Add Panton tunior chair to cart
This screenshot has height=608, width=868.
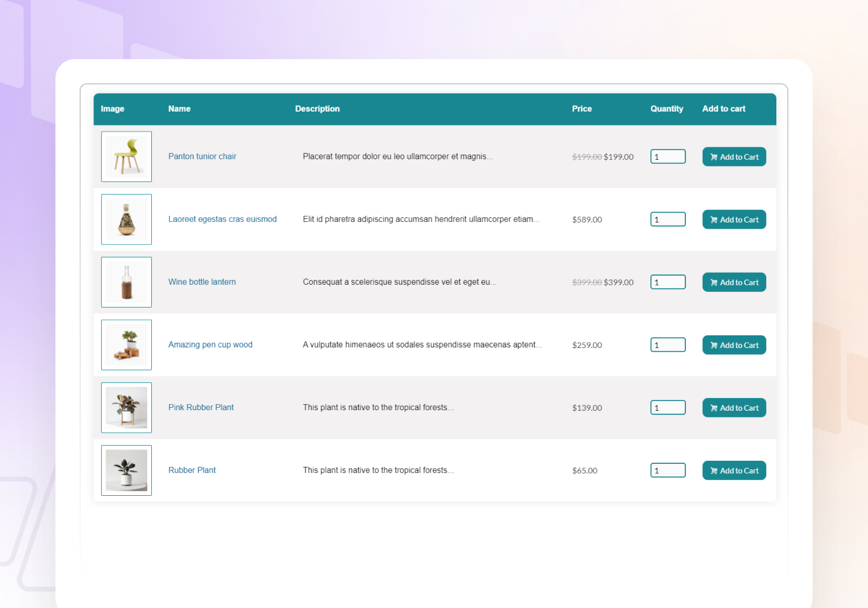734,157
